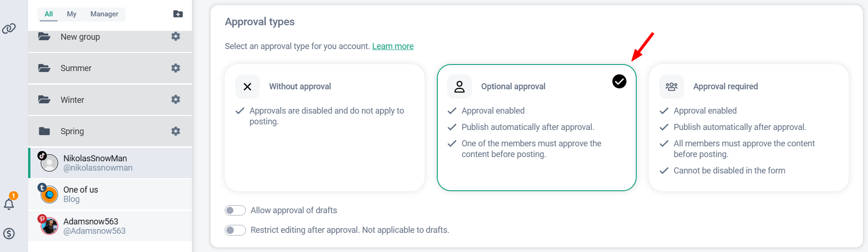Click the Learn more link

coord(392,46)
